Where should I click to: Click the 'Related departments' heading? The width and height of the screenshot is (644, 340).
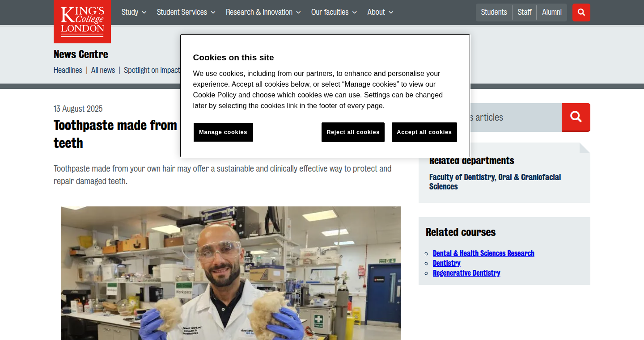472,160
